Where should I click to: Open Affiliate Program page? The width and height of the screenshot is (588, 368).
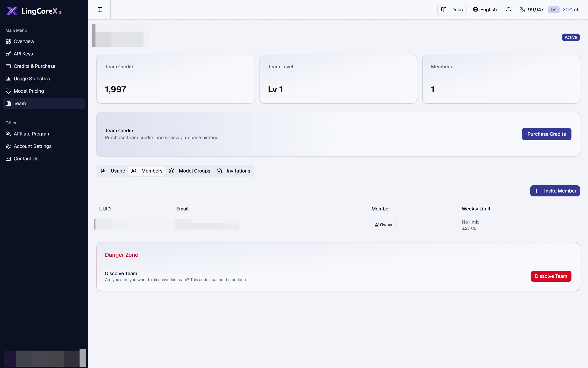44,134
